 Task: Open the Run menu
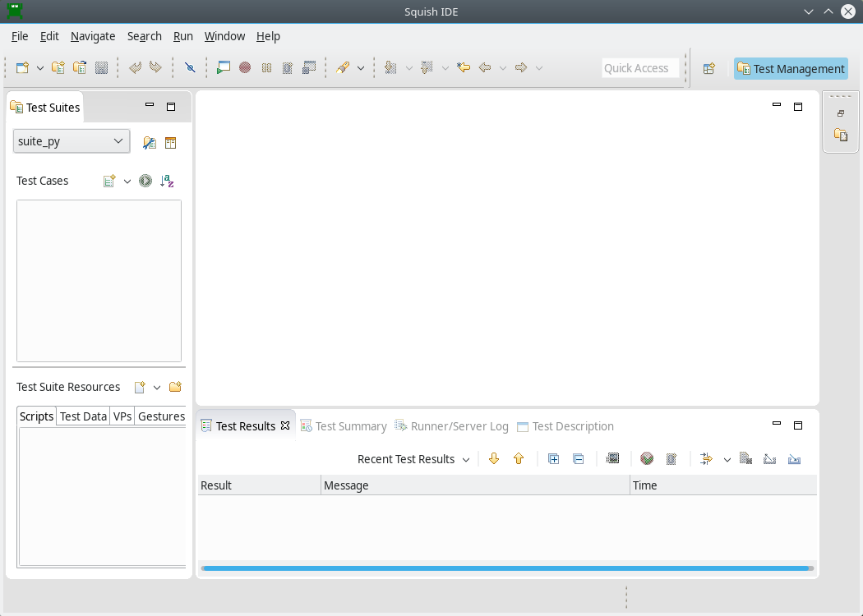[182, 36]
